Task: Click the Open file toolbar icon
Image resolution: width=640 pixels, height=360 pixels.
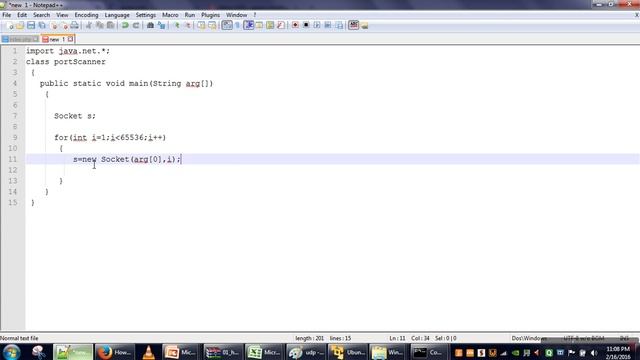Action: [x=20, y=25]
